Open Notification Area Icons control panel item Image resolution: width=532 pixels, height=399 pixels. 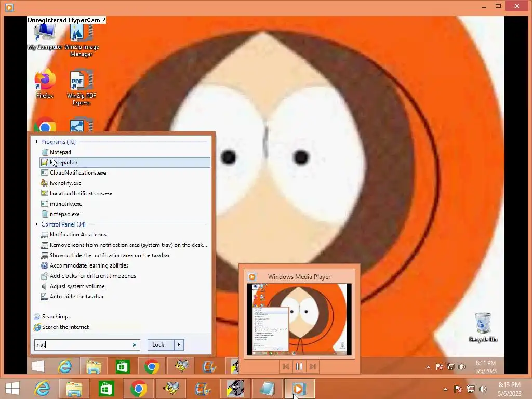(x=125, y=235)
